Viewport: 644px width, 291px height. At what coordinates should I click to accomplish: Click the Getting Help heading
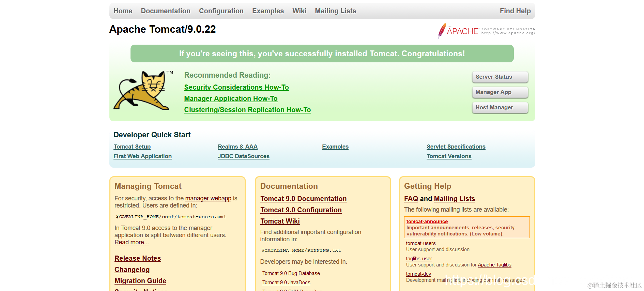pos(428,186)
